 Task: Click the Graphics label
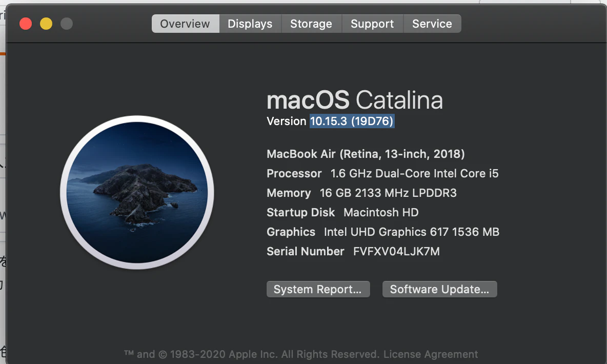[x=291, y=232]
